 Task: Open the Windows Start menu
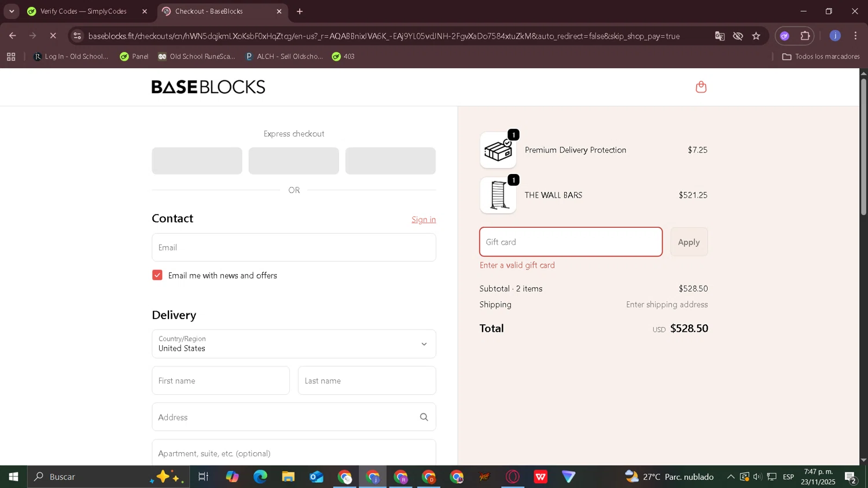point(13,477)
